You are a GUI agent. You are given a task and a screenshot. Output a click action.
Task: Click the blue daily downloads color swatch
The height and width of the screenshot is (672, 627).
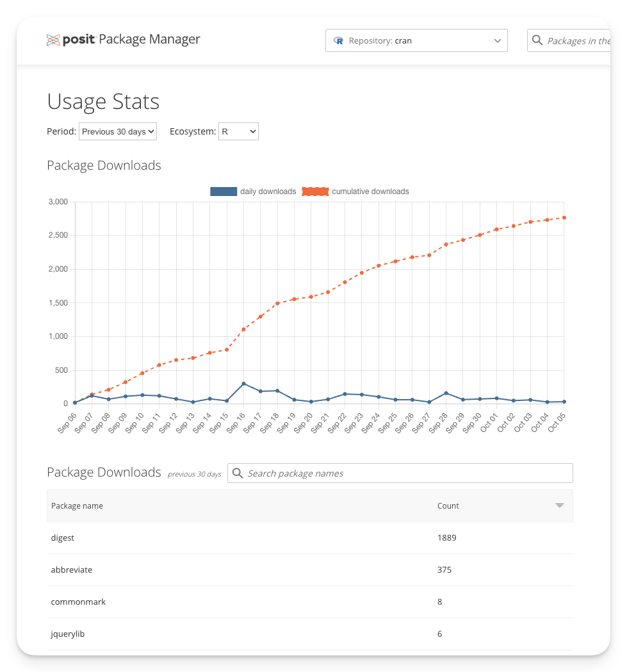click(223, 192)
